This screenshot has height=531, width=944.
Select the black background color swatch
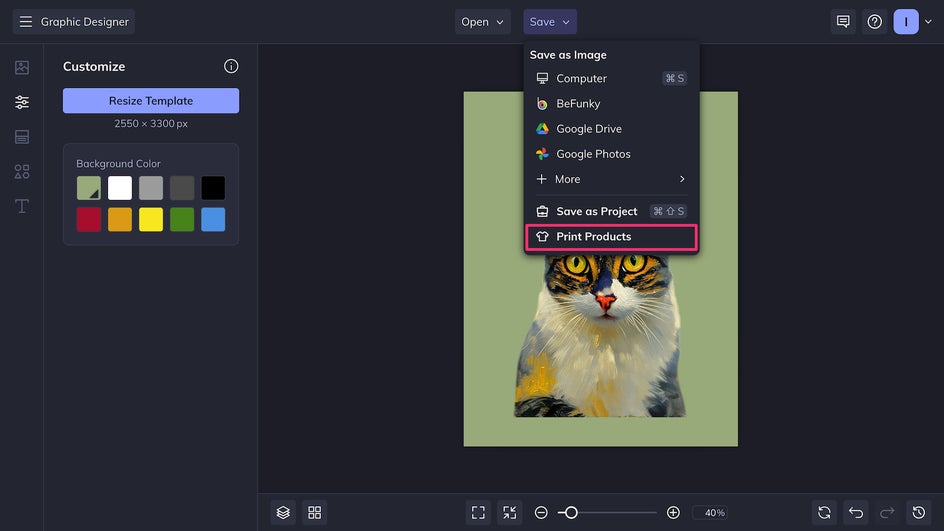tap(213, 188)
